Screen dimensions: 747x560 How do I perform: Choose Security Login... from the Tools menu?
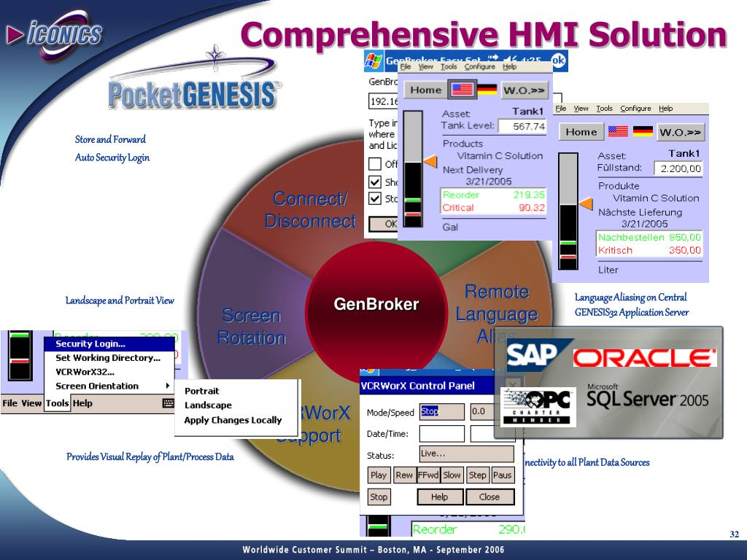pyautogui.click(x=109, y=344)
